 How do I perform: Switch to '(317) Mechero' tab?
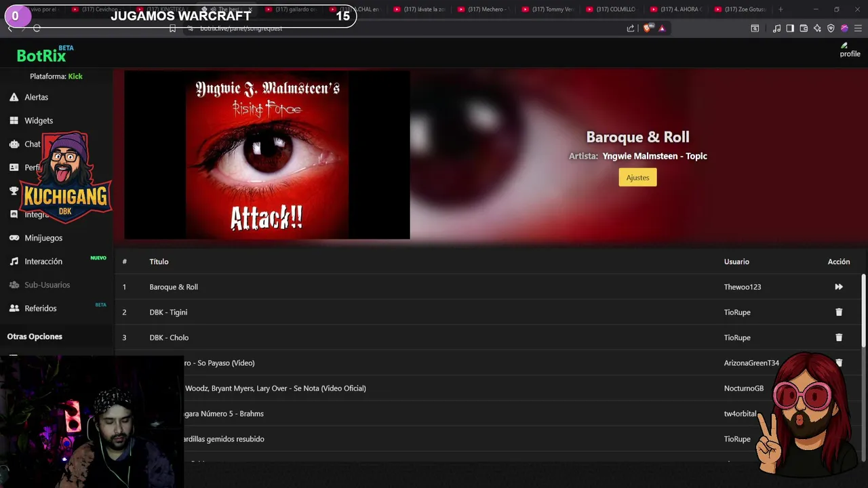pos(481,9)
